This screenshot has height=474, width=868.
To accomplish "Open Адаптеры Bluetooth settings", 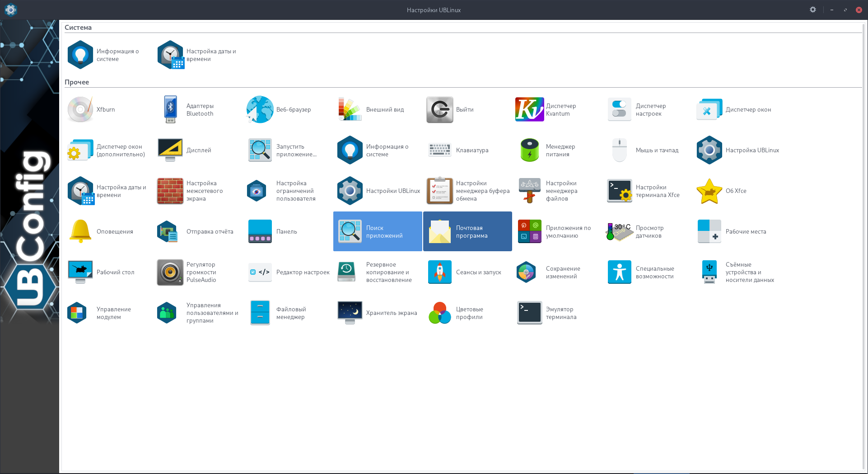I will click(x=197, y=109).
